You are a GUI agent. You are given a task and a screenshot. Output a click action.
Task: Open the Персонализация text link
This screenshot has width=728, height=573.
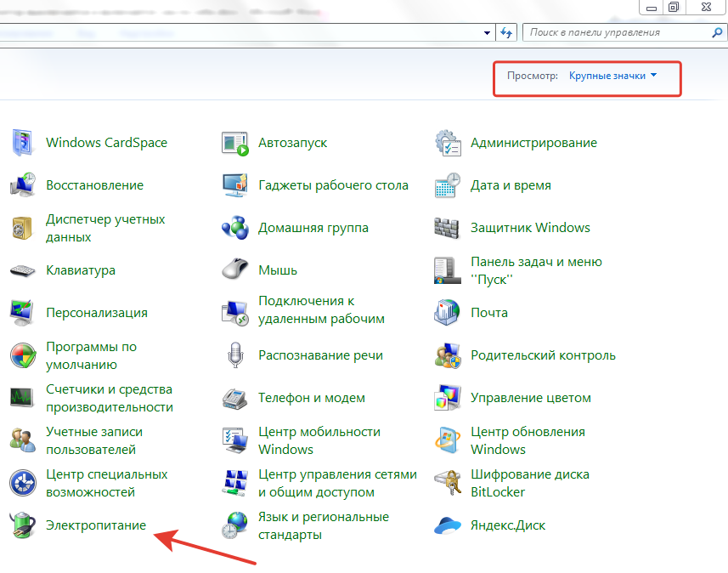[97, 313]
